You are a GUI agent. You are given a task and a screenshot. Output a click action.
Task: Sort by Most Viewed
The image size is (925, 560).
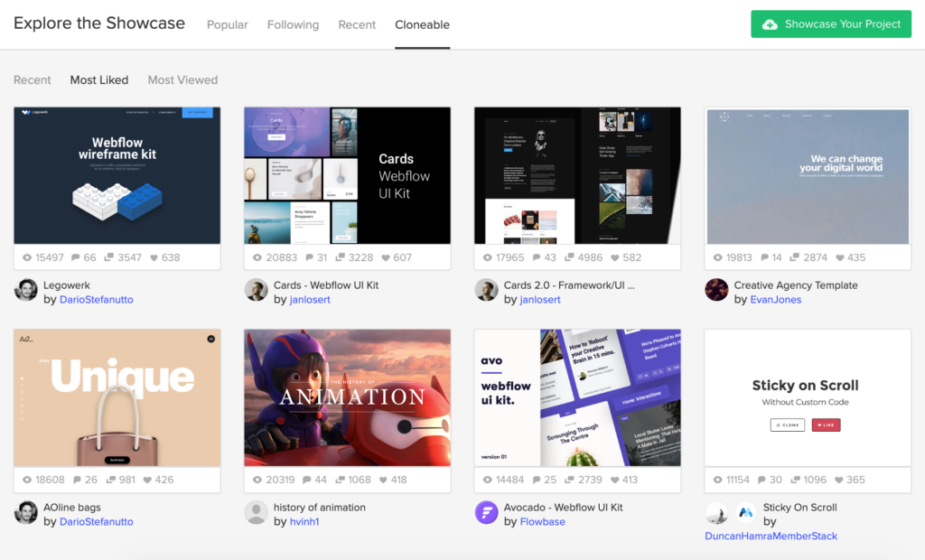(x=182, y=80)
